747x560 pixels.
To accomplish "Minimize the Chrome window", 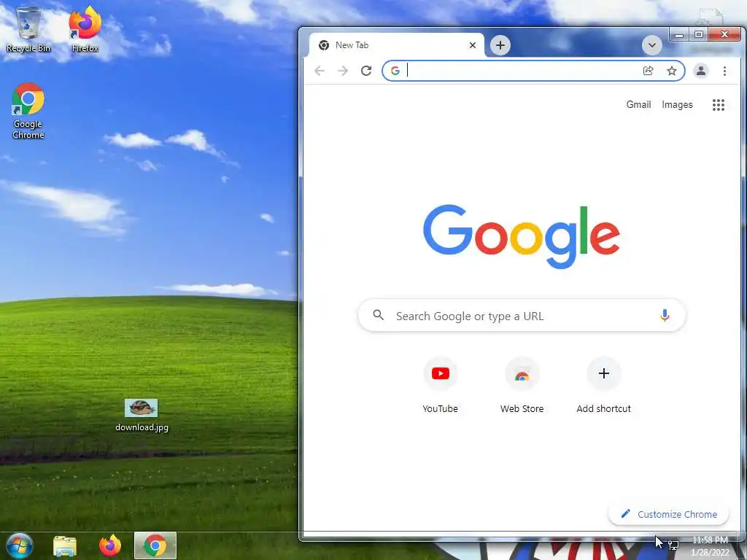I will coord(679,34).
